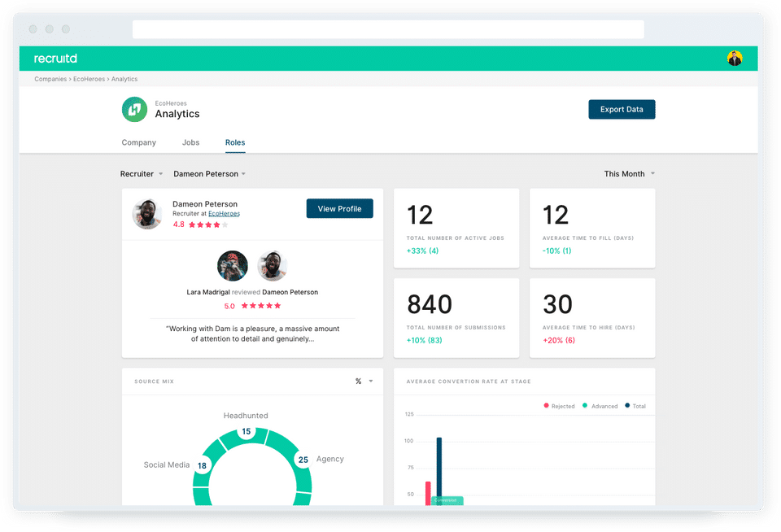Open the user avatar menu in header

[x=734, y=59]
